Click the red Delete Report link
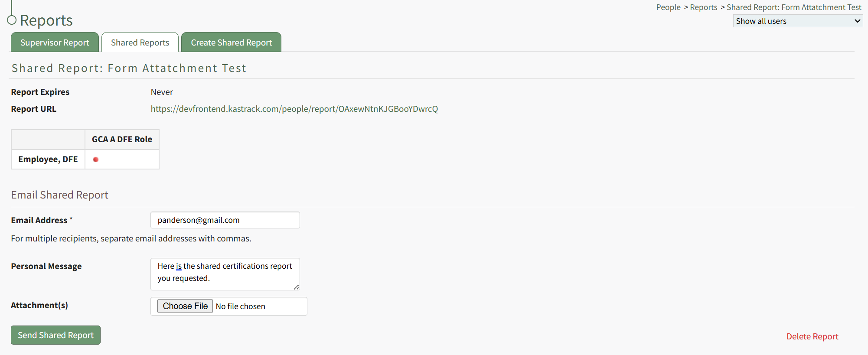 (812, 336)
